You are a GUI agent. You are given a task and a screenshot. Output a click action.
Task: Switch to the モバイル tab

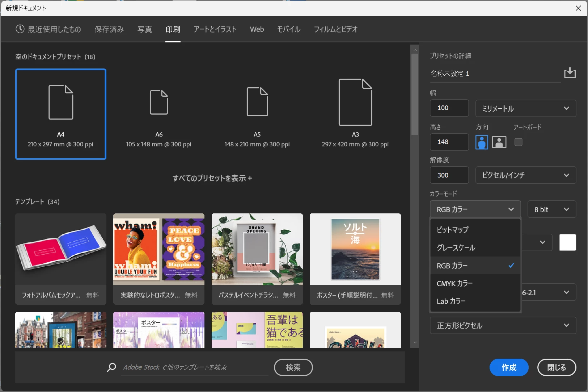pos(289,29)
